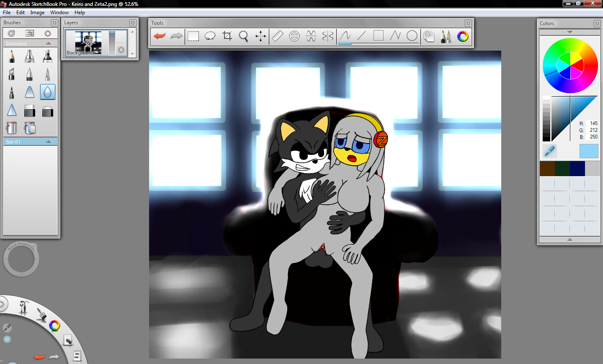This screenshot has width=603, height=364.
Task: Select the Flood Fill All Layers bucket
Action: pyautogui.click(x=29, y=128)
